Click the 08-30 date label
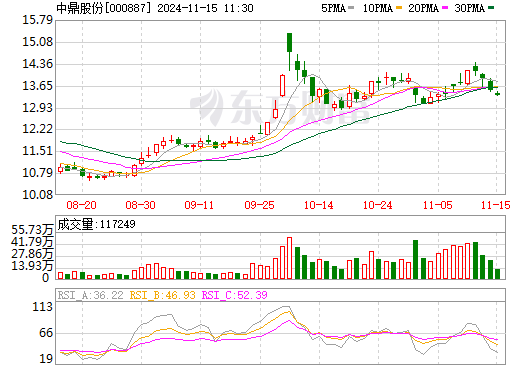 [140, 205]
